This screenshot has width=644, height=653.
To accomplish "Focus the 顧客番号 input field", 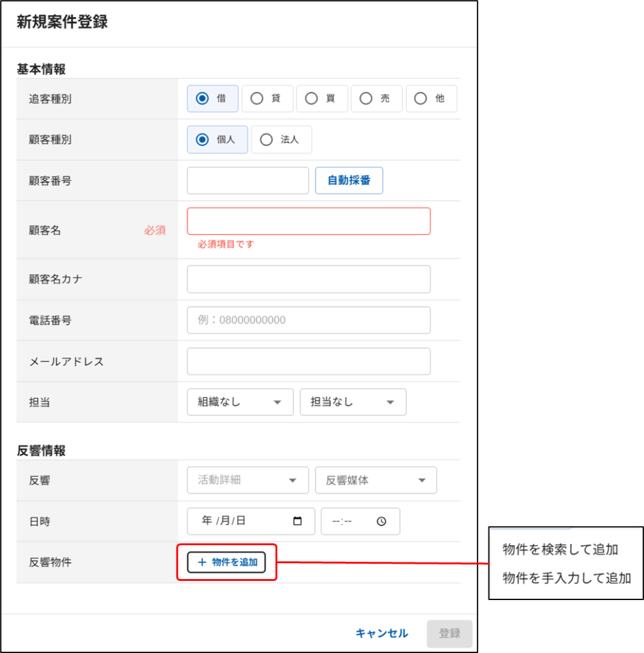I will (x=247, y=180).
